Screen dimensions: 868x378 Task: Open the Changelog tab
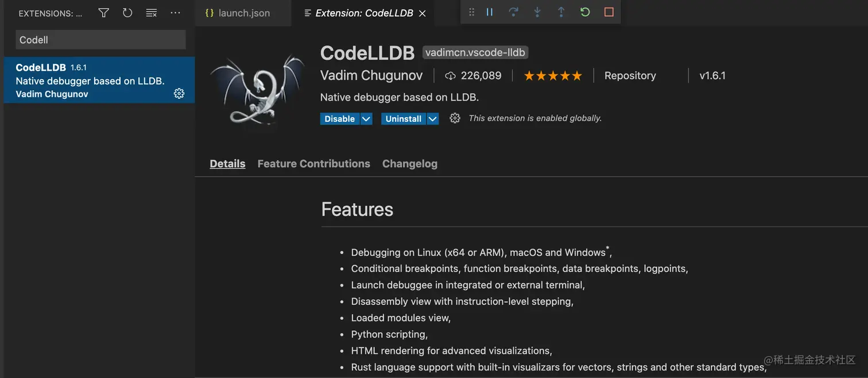410,164
